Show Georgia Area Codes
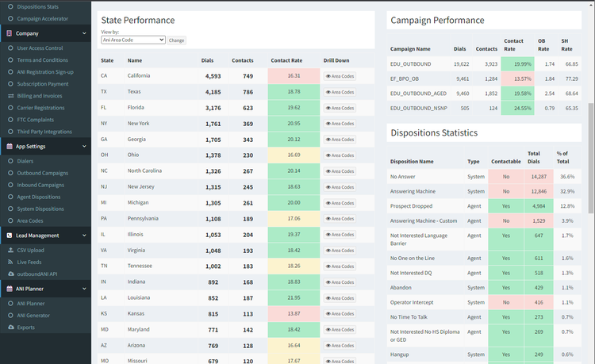This screenshot has height=364, width=595. [340, 140]
